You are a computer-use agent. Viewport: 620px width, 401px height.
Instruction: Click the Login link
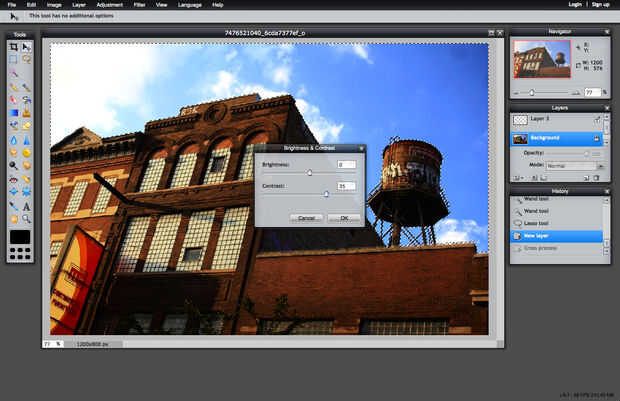(x=575, y=4)
